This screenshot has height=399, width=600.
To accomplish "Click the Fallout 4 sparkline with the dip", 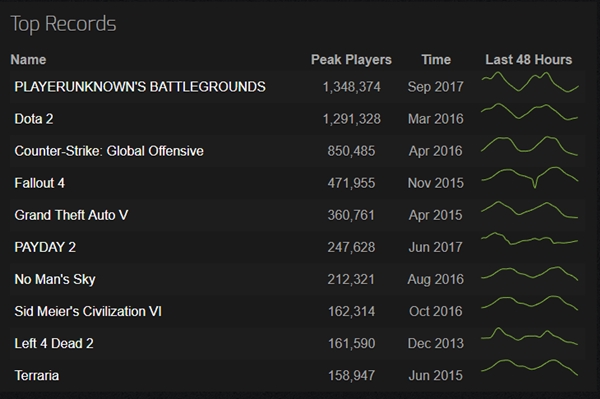I will pos(530,178).
